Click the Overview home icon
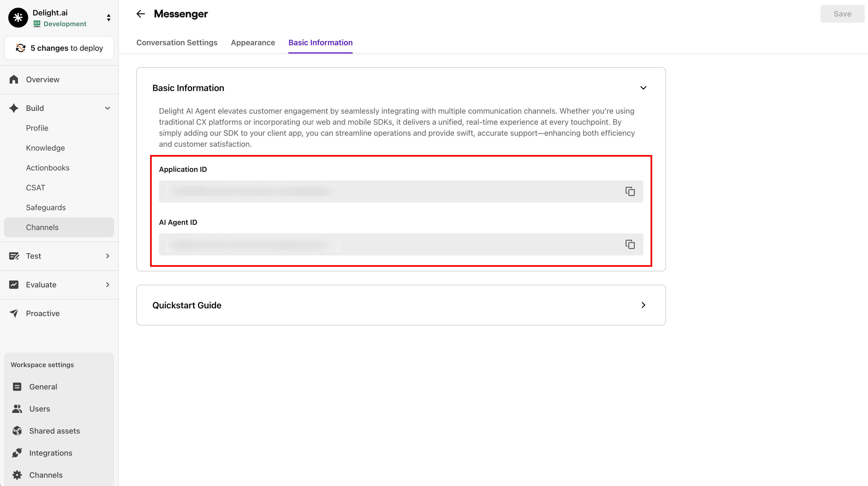 tap(14, 79)
